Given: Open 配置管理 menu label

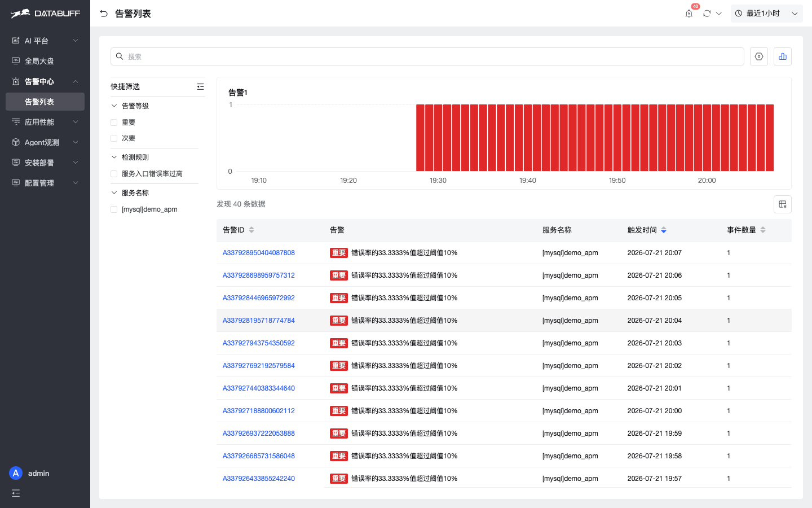Looking at the screenshot, I should 39,183.
